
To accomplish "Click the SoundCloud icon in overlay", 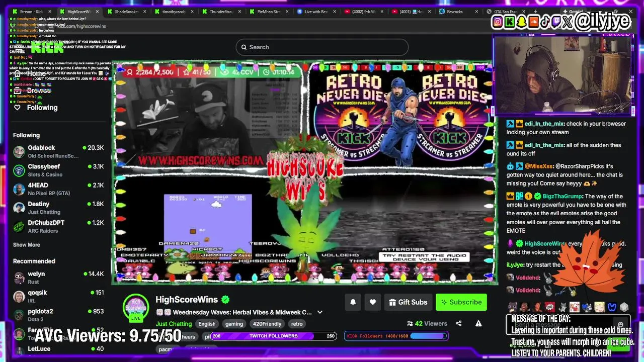I will point(533,22).
